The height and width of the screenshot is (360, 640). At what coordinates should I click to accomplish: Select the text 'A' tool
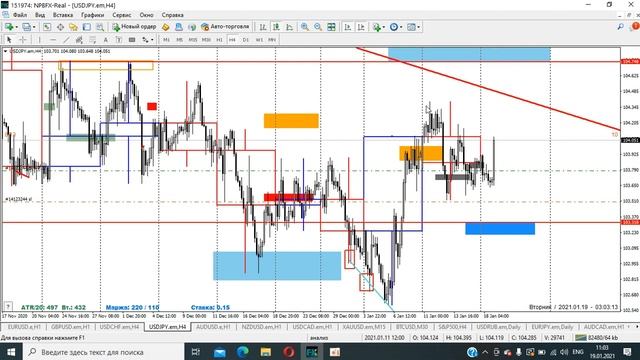(106, 40)
